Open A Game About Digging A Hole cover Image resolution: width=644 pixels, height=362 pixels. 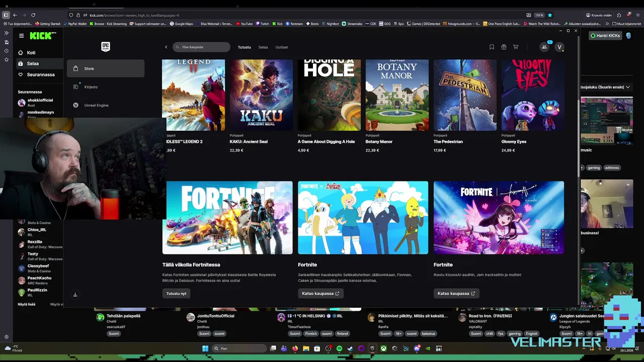[x=329, y=95]
